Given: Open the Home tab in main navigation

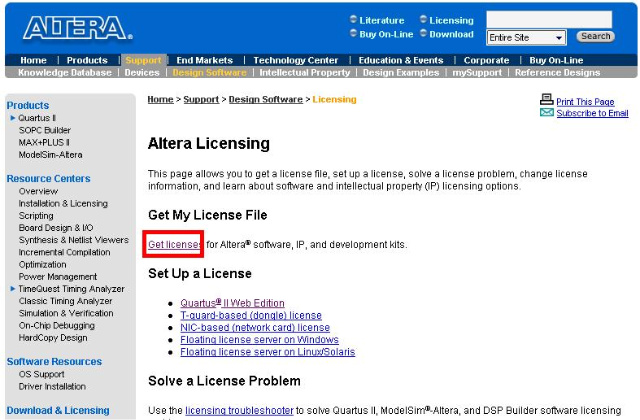Looking at the screenshot, I should pyautogui.click(x=33, y=60).
